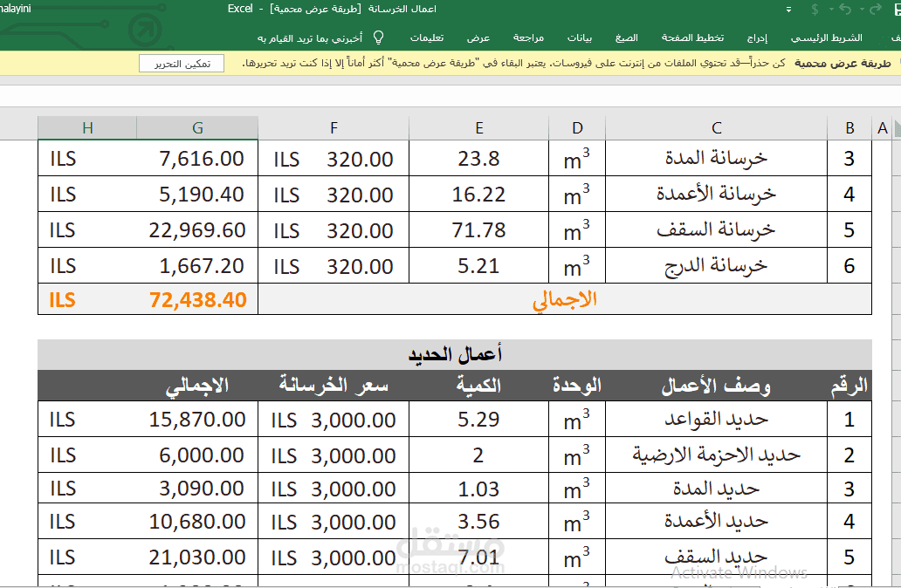
Task: Click the orange الاجمالي total label
Action: [565, 300]
